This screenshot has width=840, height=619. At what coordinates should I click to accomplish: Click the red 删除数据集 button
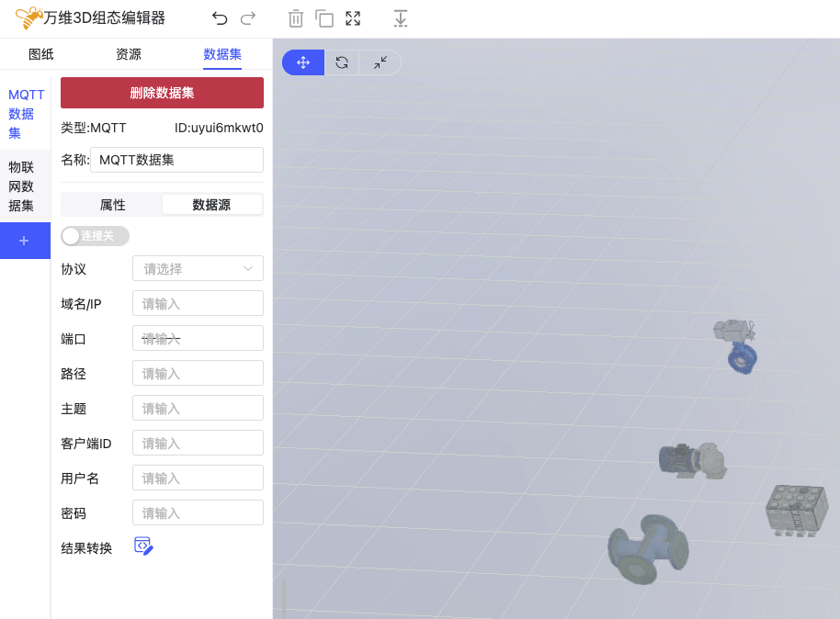[162, 93]
